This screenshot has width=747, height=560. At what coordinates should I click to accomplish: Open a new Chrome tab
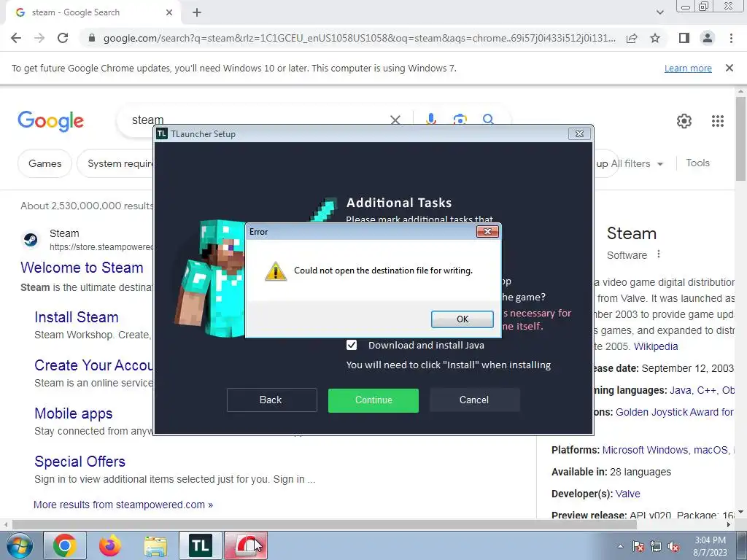[x=197, y=13]
